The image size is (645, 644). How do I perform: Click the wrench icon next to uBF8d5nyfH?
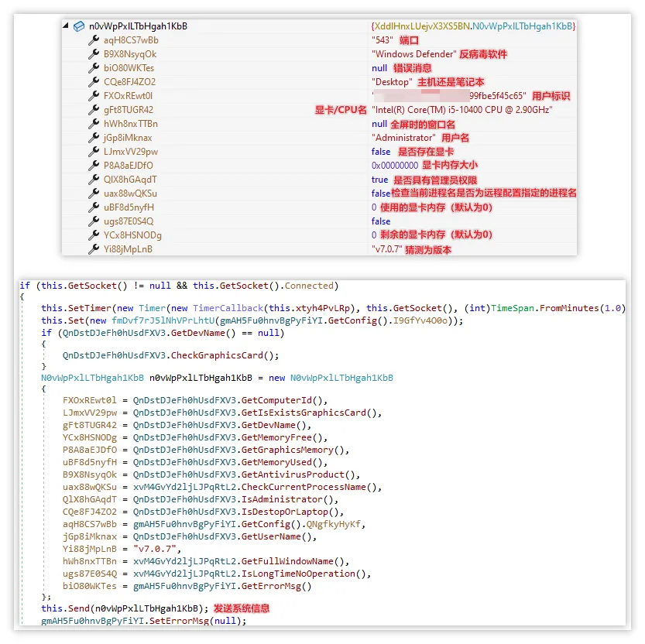(94, 207)
